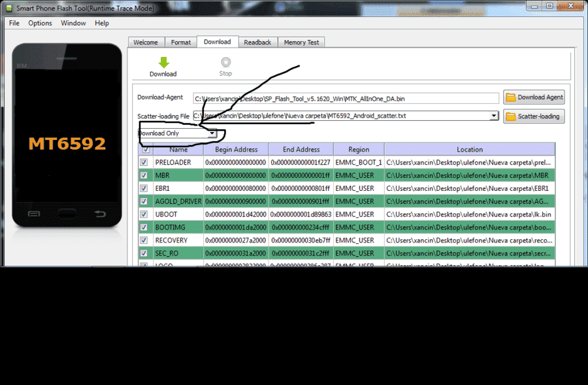Switch to the Memory Test tab
This screenshot has width=588, height=385.
point(301,42)
